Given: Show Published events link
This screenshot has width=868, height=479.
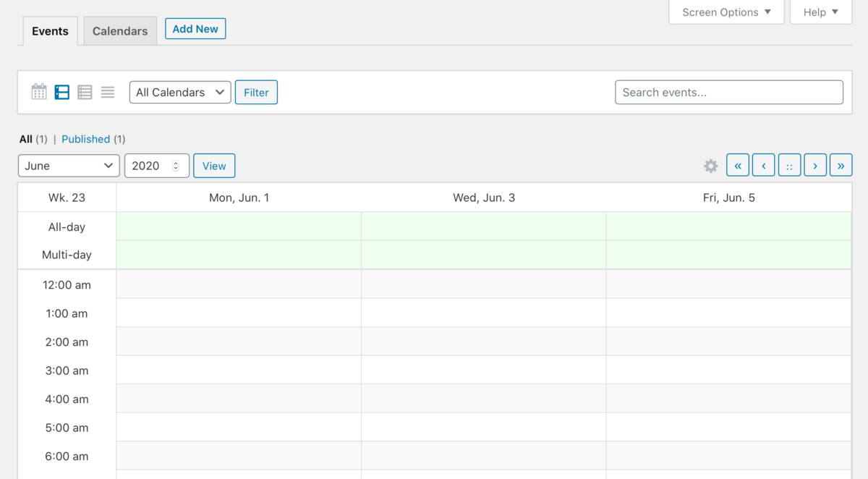Looking at the screenshot, I should (85, 139).
